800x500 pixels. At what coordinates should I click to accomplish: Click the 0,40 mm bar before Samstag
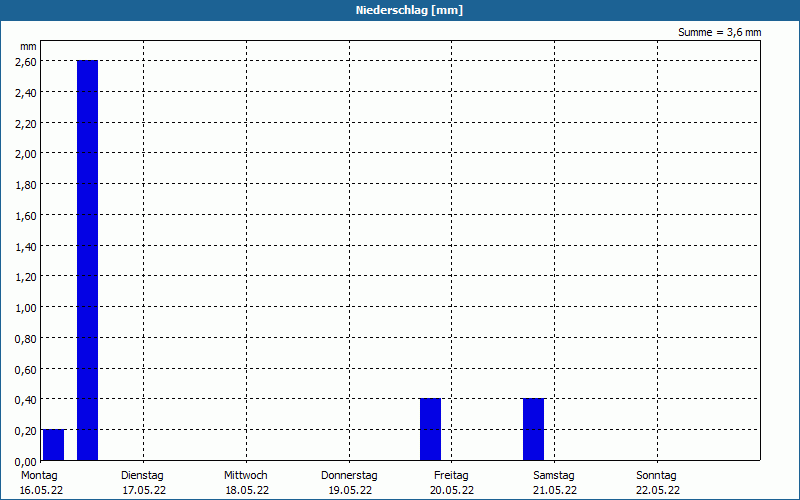point(533,429)
